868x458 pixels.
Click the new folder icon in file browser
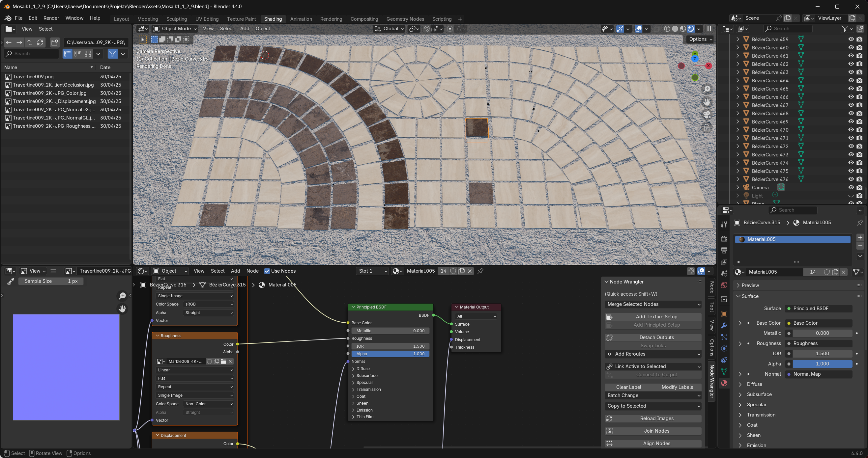(54, 42)
